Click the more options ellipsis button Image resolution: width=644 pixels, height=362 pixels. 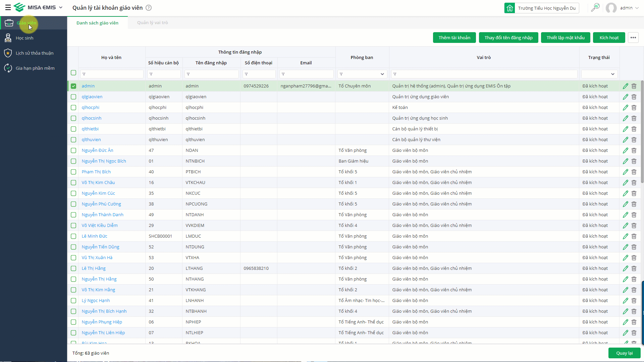tap(633, 38)
